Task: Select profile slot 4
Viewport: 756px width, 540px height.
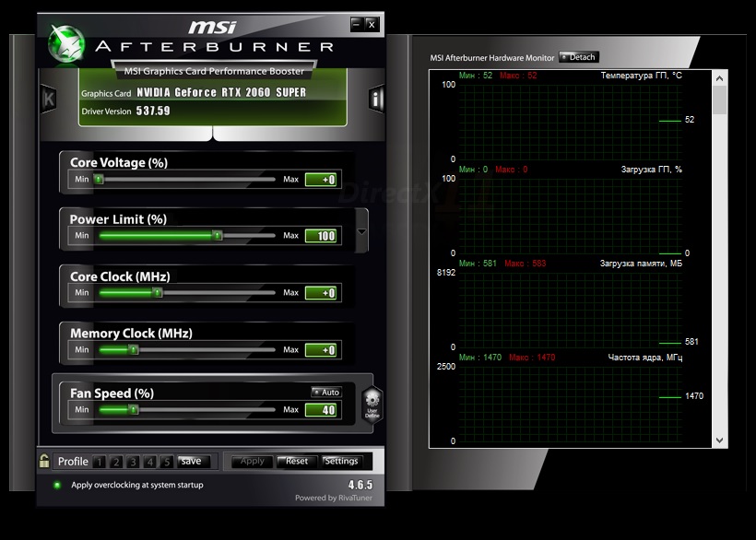Action: tap(150, 462)
